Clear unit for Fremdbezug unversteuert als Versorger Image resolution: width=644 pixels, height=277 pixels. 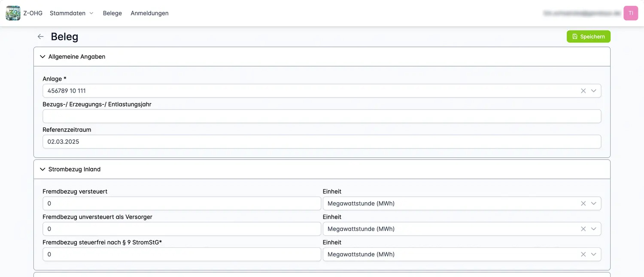coord(583,229)
